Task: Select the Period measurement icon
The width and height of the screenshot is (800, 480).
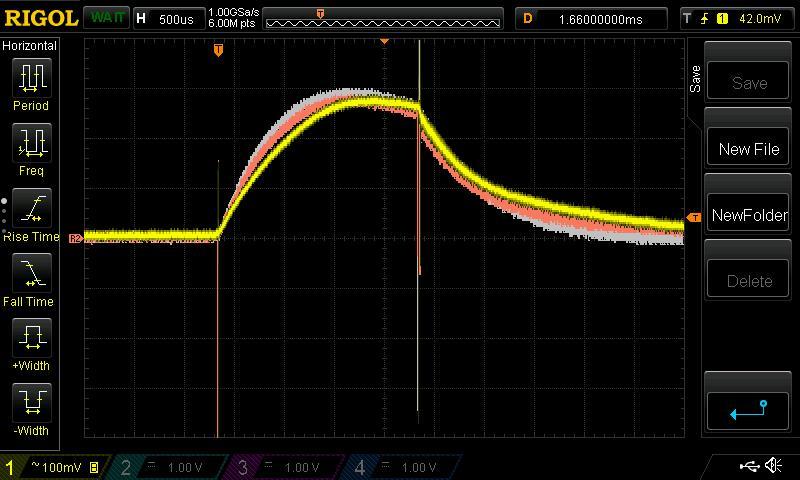Action: click(31, 78)
